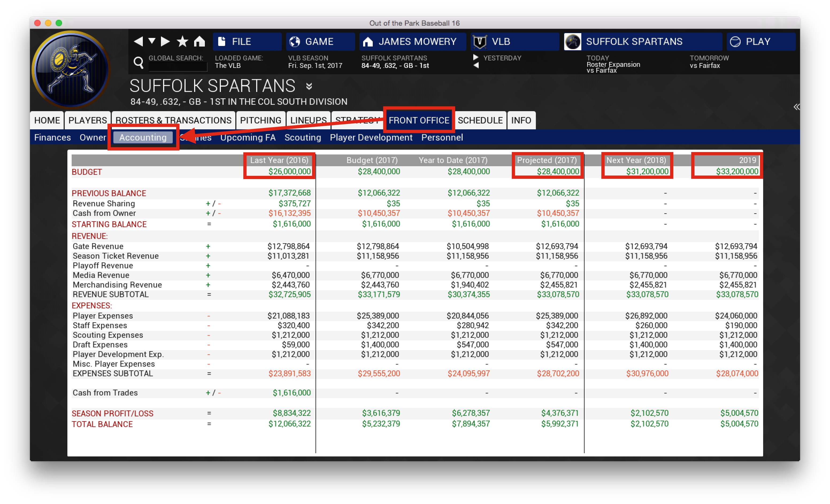Viewport: 830px width, 504px height.
Task: Advance to next day arrow by YESTERDAY
Action: [476, 57]
